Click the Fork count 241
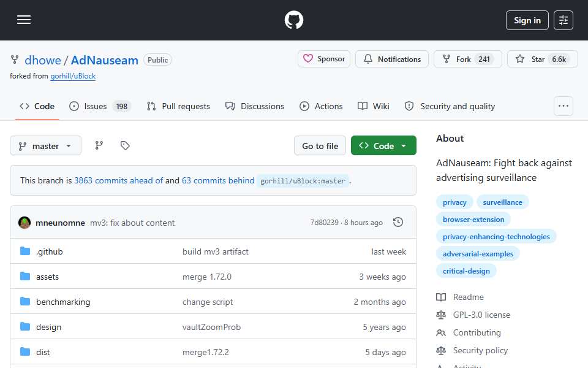 pyautogui.click(x=484, y=59)
